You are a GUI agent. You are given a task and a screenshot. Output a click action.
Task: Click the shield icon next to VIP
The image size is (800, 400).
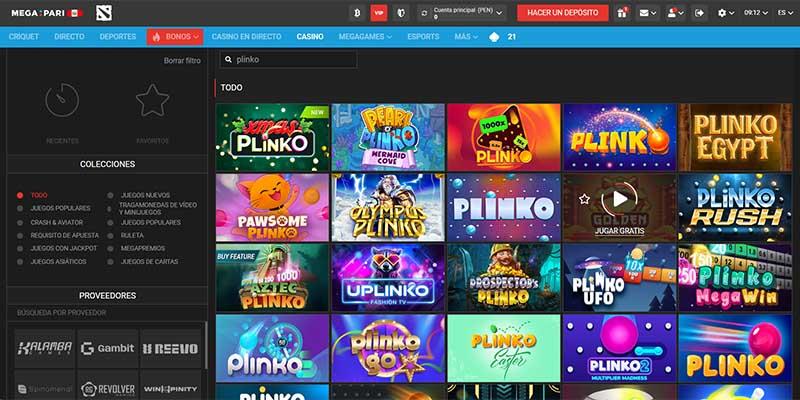click(x=401, y=13)
